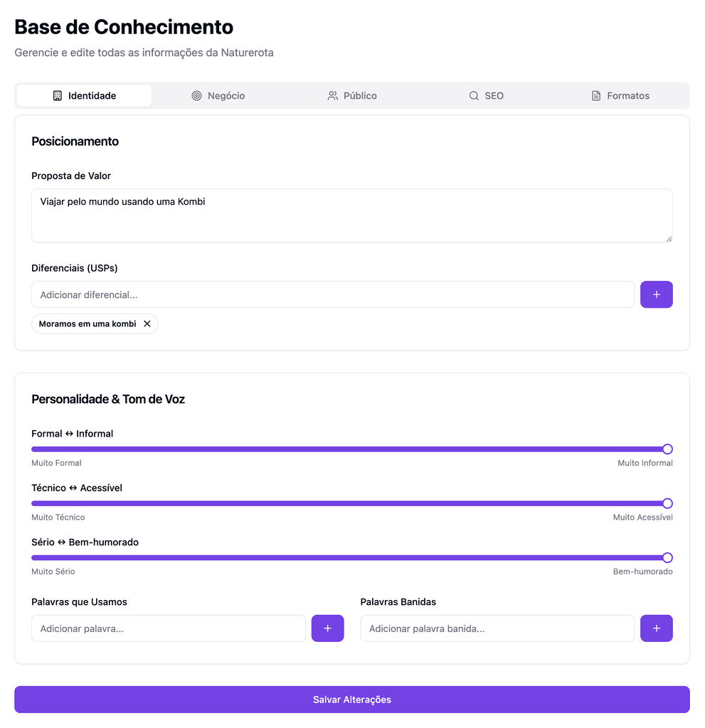Click the Sério ↔ Bem-humorado slider thumb
The height and width of the screenshot is (728, 705).
[x=667, y=558]
